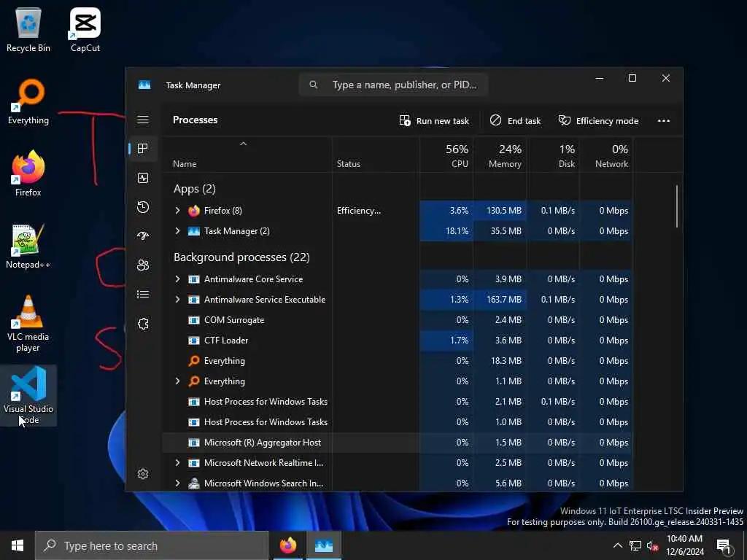Expand the Task Manager (2) process group
747x560 pixels.
coord(177,231)
